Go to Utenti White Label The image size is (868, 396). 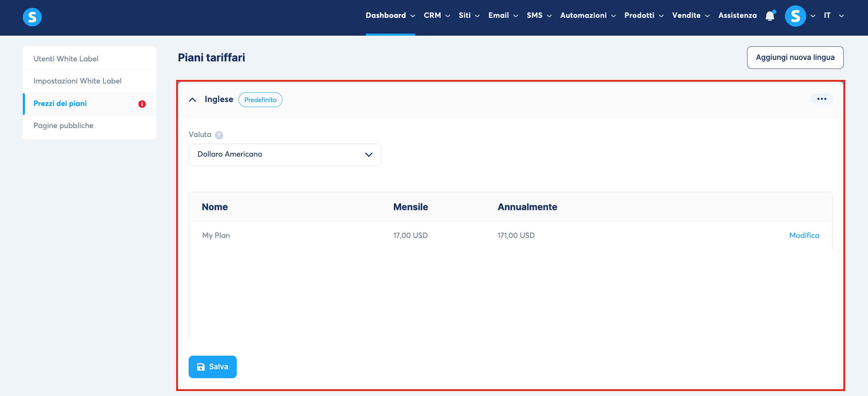(x=66, y=59)
